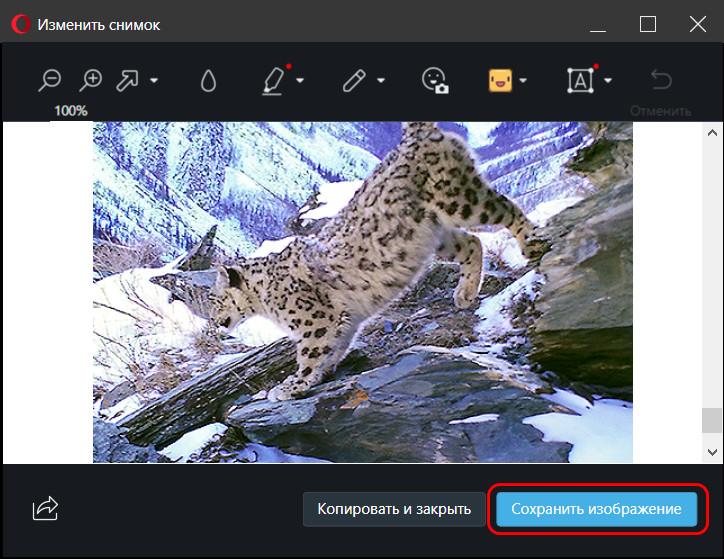Image resolution: width=724 pixels, height=559 pixels.
Task: Click the scrollbar down arrow
Action: pos(712,452)
